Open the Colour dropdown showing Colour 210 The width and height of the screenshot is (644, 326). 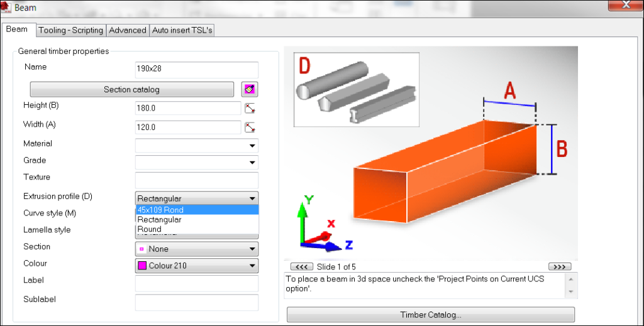[x=197, y=266]
